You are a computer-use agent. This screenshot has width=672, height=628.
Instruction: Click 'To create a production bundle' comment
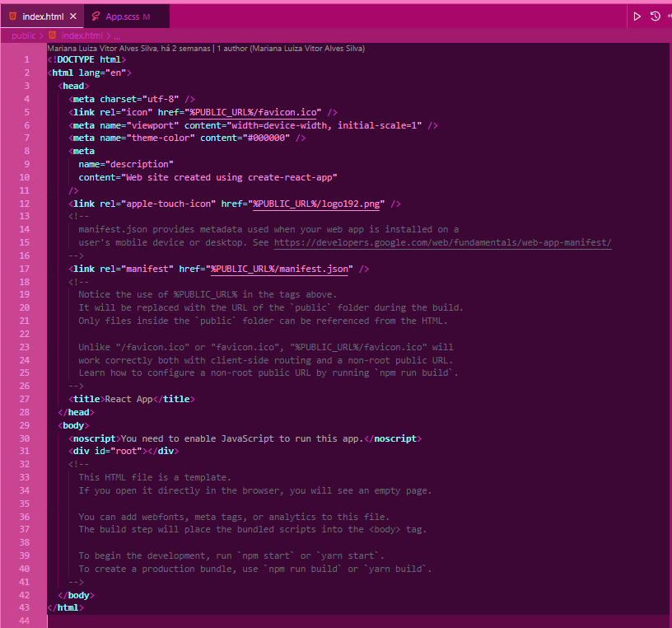pyautogui.click(x=255, y=569)
